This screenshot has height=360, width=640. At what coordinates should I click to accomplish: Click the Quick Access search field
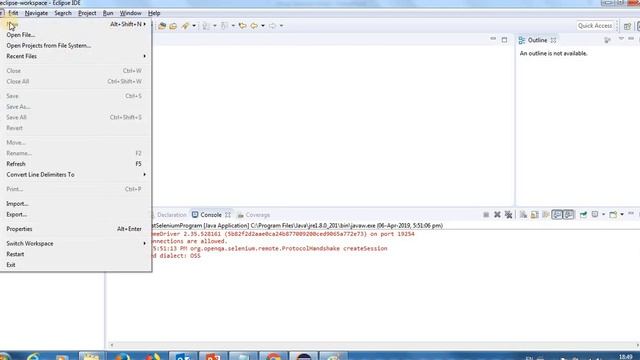click(x=595, y=25)
